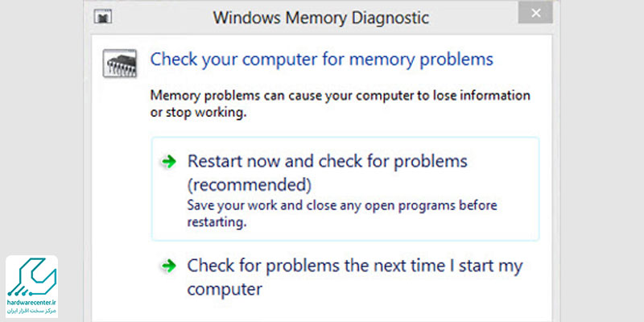Image resolution: width=644 pixels, height=322 pixels.
Task: Click the Windows Memory Diagnostic title bar icon
Action: (x=103, y=16)
